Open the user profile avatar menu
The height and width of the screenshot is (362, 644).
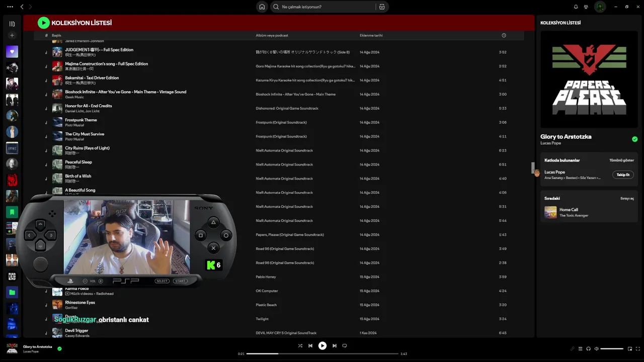[600, 7]
